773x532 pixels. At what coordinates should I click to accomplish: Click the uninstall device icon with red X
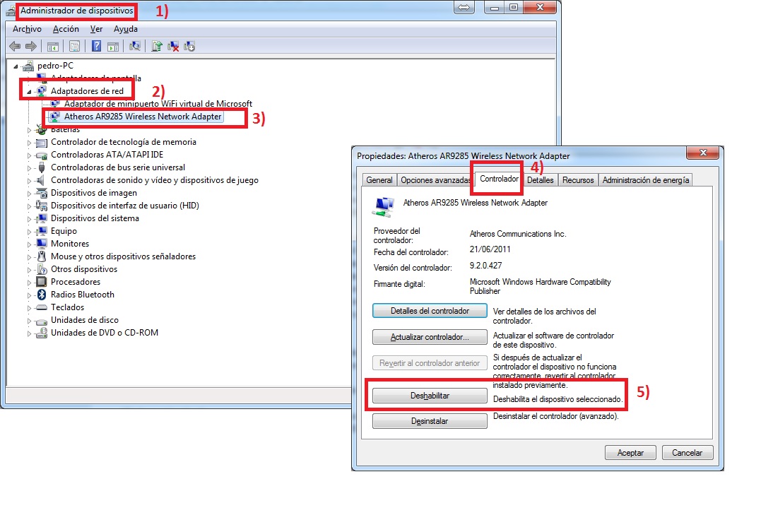tap(173, 47)
